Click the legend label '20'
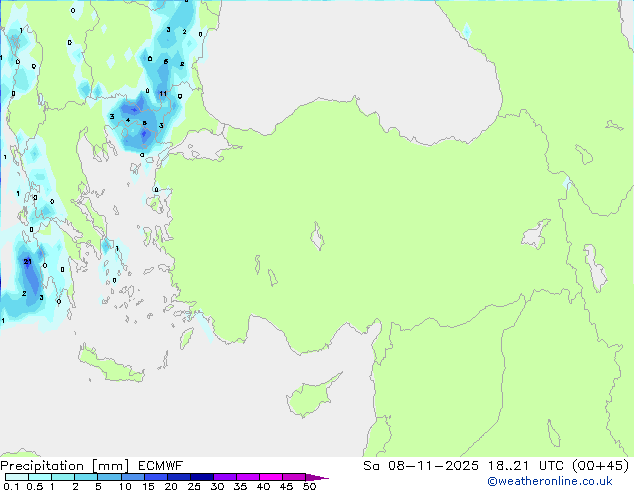Screen dimensions: 634x490 (x=171, y=486)
